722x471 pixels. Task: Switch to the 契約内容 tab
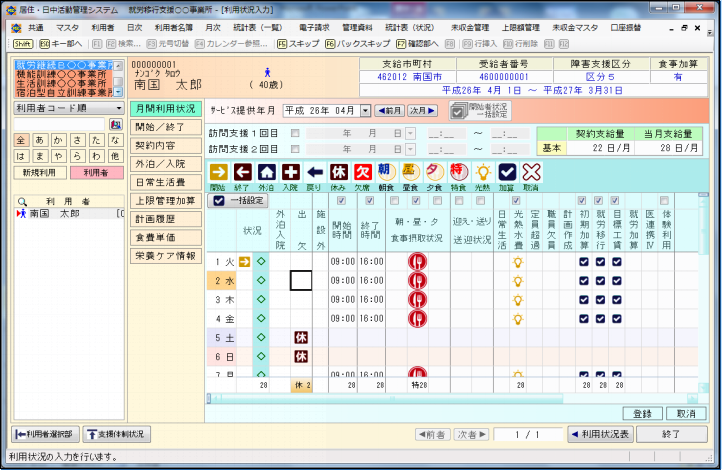[x=165, y=145]
